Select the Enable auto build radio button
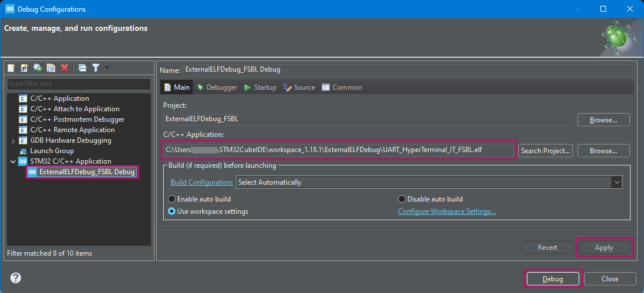Screen dimensions: 644x293 [172, 199]
